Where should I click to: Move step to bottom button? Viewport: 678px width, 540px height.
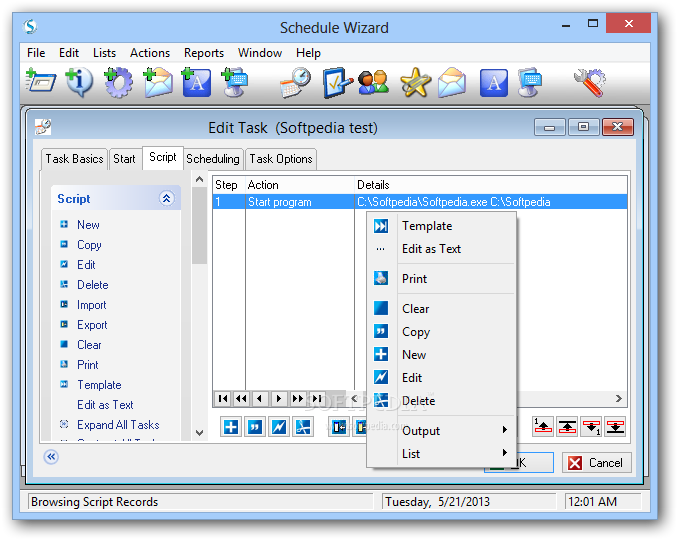tap(615, 427)
